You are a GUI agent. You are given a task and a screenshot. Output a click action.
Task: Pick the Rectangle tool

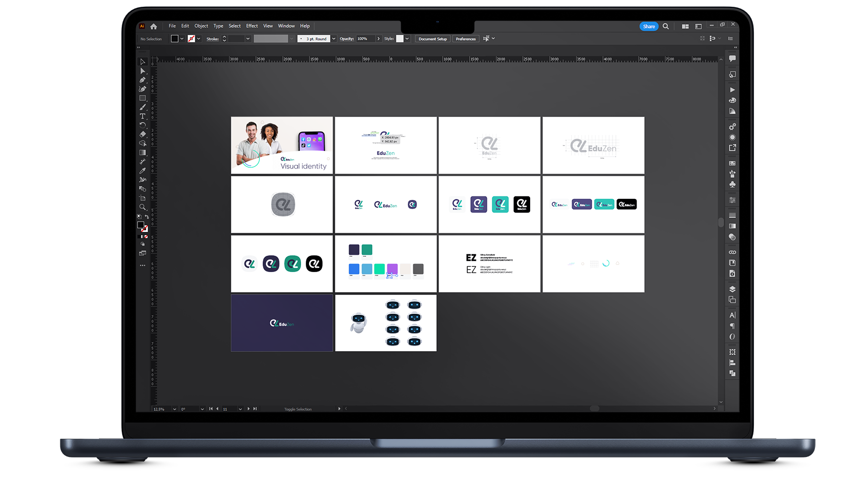[x=142, y=98]
